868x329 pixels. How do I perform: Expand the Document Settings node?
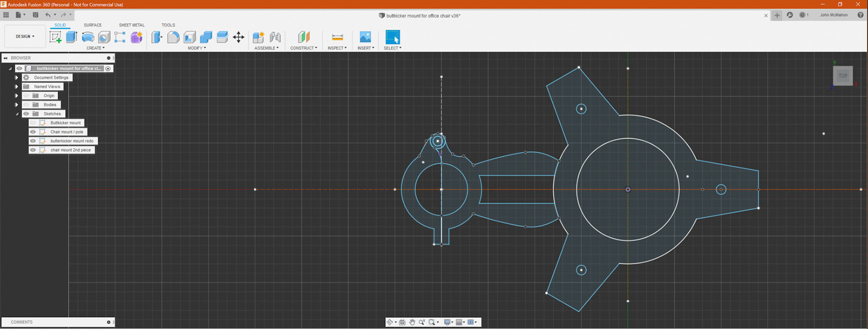[17, 78]
